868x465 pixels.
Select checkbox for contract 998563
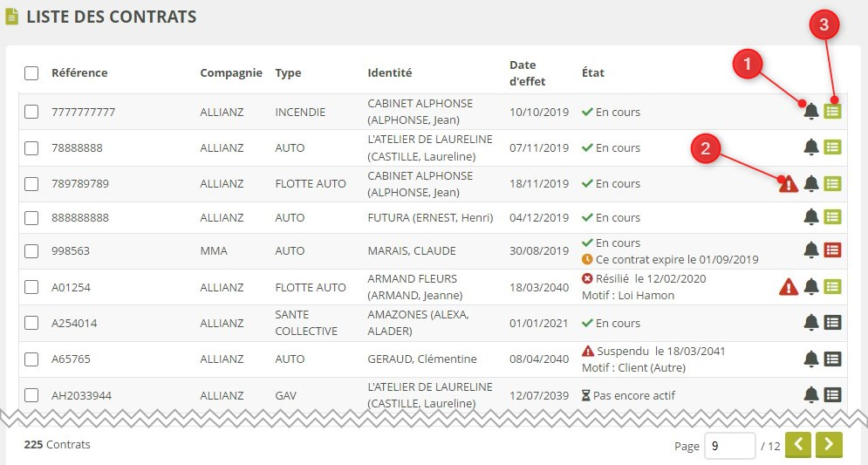point(31,251)
